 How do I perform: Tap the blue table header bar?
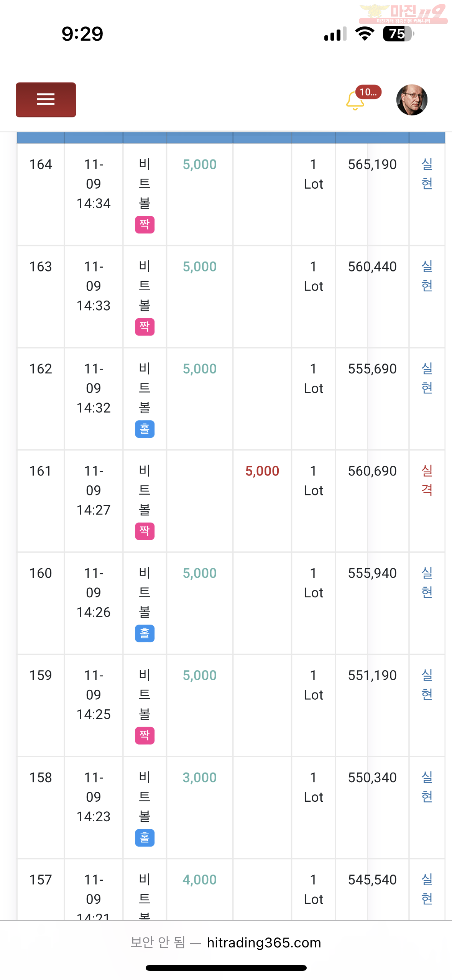pos(231,138)
